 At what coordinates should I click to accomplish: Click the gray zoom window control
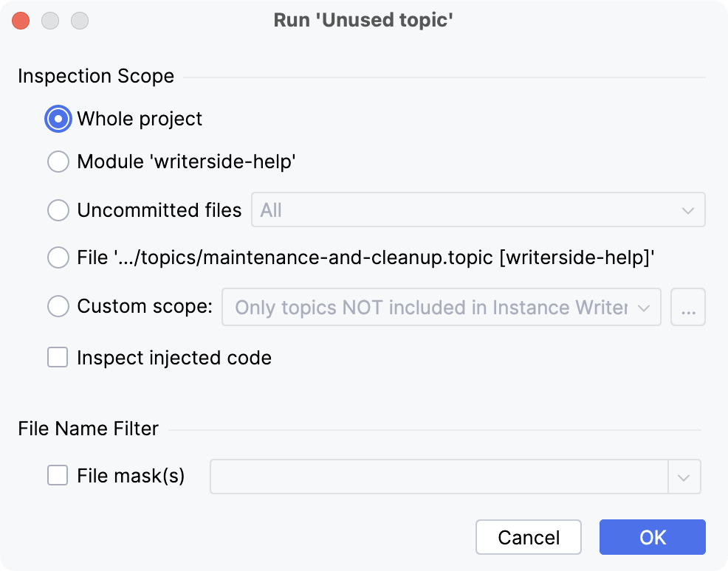[x=79, y=21]
